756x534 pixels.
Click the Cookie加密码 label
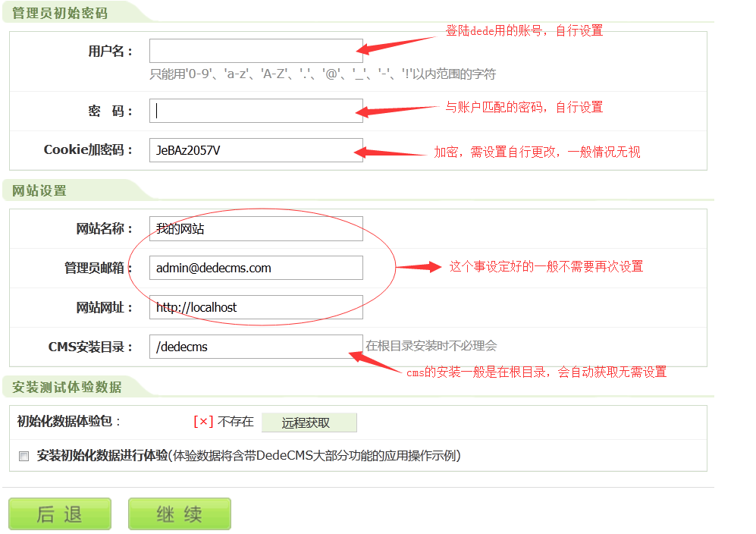[88, 150]
